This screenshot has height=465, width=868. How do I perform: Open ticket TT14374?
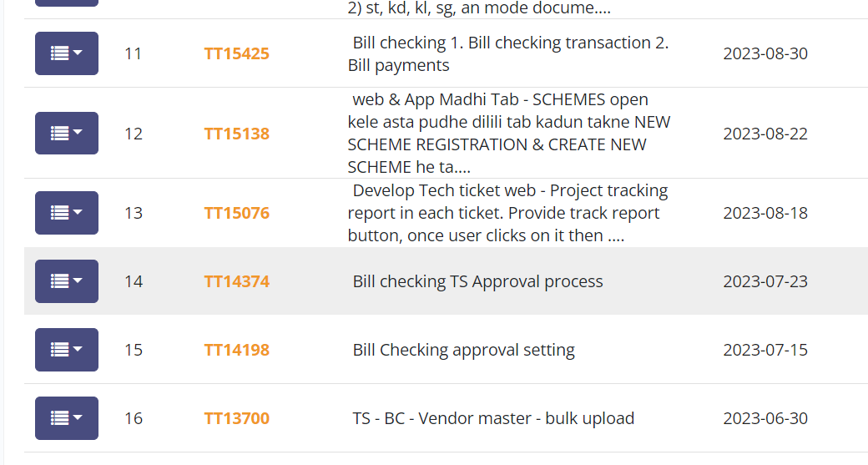(x=236, y=282)
